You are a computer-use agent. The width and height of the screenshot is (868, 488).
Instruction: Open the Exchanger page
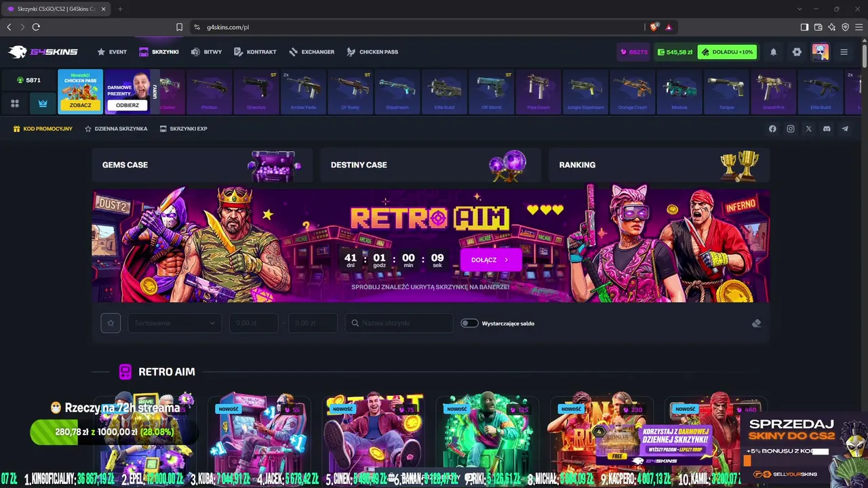pyautogui.click(x=311, y=52)
